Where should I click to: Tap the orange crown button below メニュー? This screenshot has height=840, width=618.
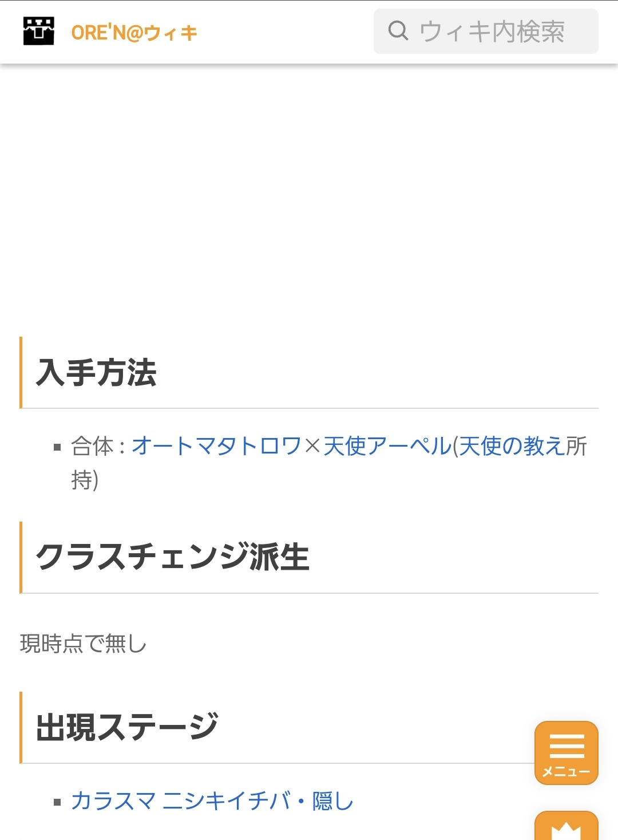[566, 827]
